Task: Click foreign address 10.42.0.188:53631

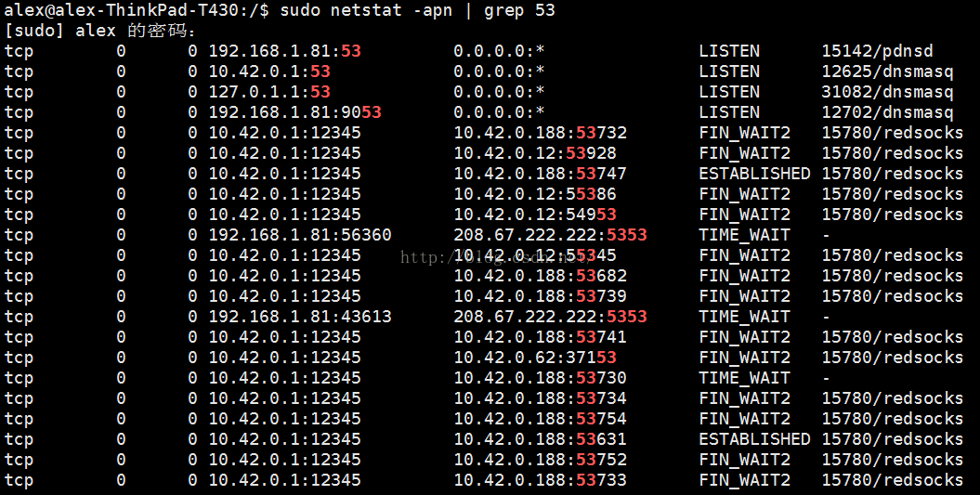Action: coord(540,439)
